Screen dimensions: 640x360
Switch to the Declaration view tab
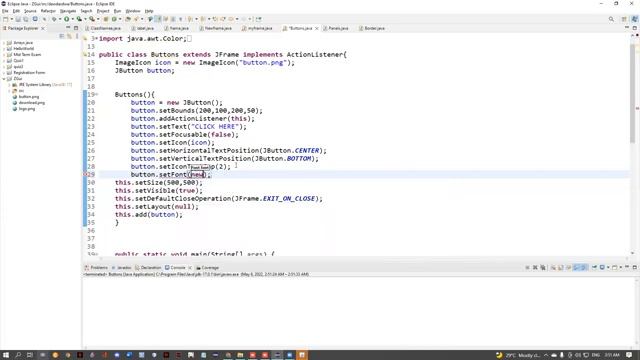[x=148, y=268]
